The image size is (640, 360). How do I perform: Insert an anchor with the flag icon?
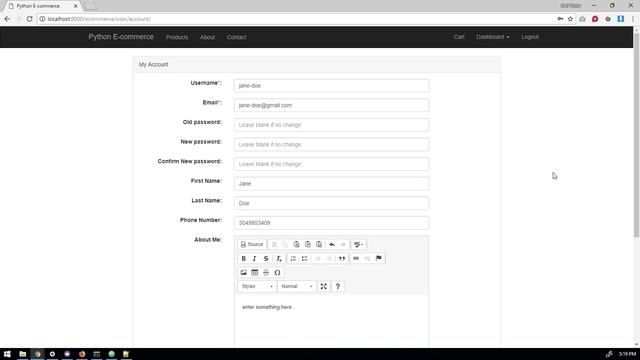click(379, 258)
